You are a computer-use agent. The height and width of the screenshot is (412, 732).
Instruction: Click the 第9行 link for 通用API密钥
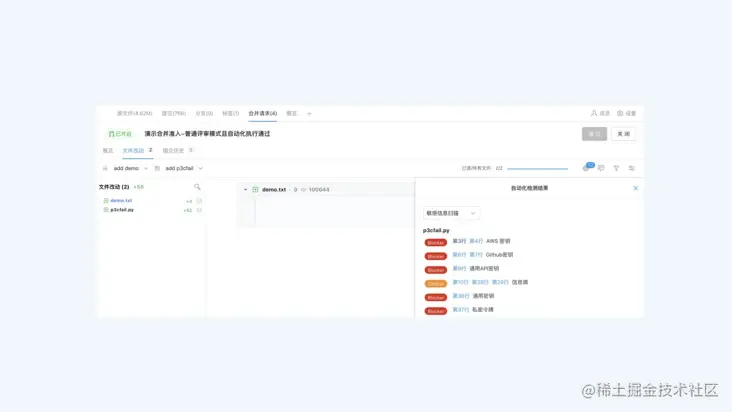(459, 268)
